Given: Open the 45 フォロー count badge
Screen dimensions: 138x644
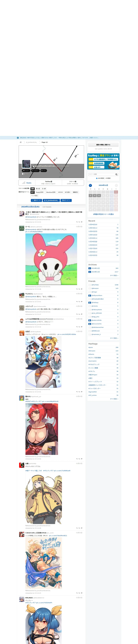Looking at the screenshot, I should click(26, 171).
